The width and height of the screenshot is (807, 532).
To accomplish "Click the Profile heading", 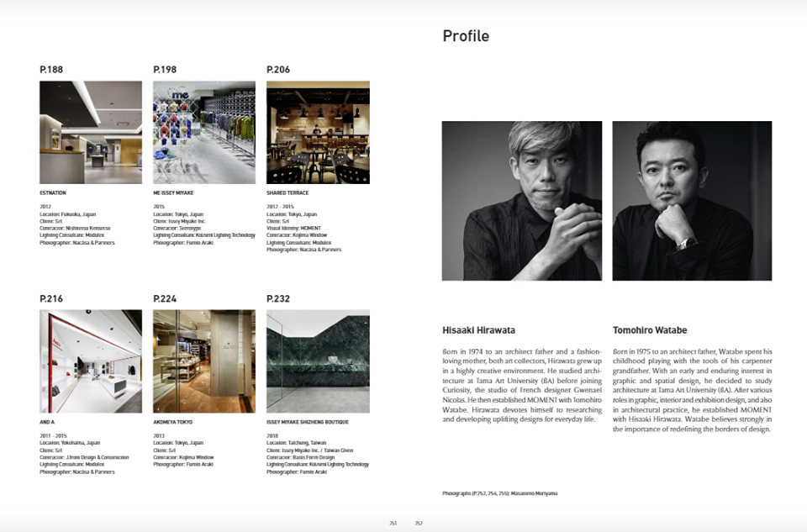I will (x=466, y=36).
